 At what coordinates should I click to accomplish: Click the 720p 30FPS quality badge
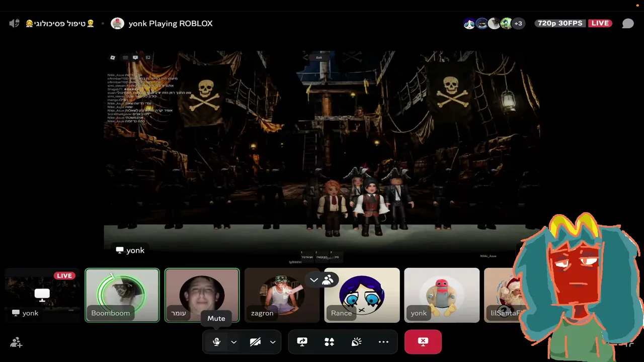pos(559,23)
